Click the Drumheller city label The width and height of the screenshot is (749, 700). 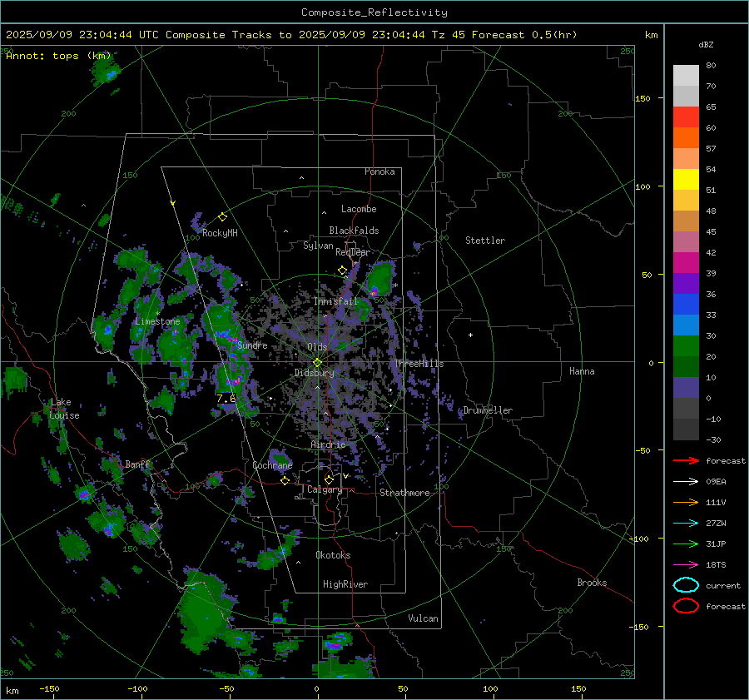click(x=488, y=410)
